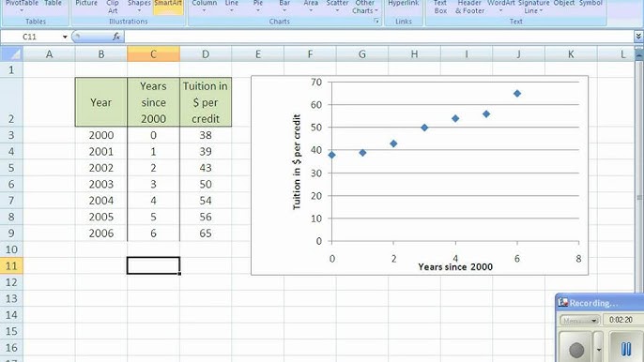Select column B header
Viewport: 644px width, 362px height.
click(x=101, y=53)
